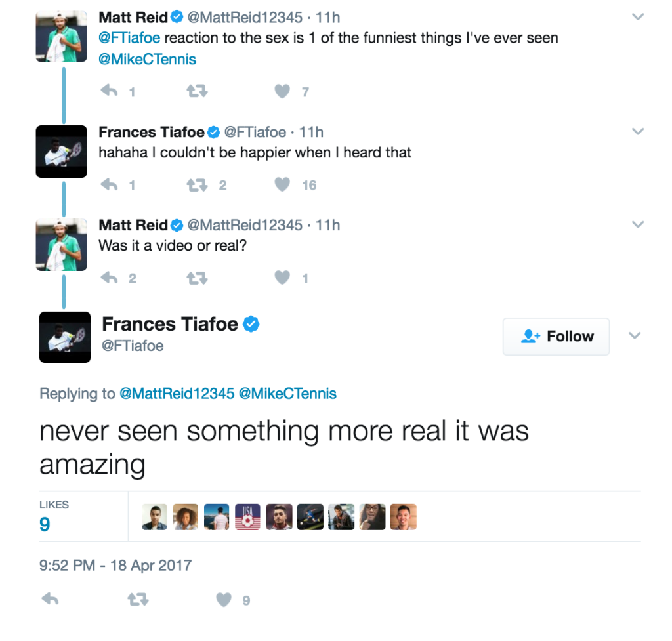The height and width of the screenshot is (641, 672).
Task: Click the first liker's avatar thumbnail
Action: point(154,516)
